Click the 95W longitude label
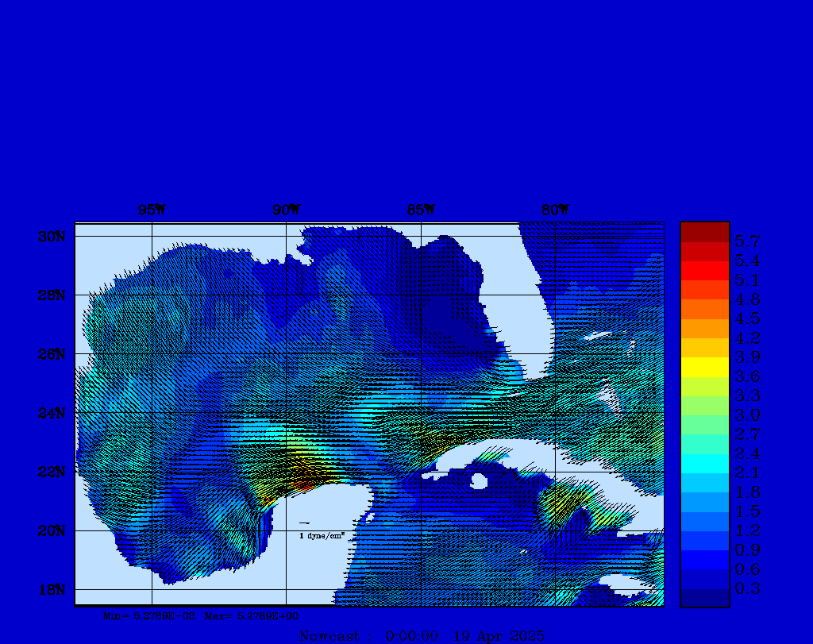813x644 pixels. pos(152,210)
